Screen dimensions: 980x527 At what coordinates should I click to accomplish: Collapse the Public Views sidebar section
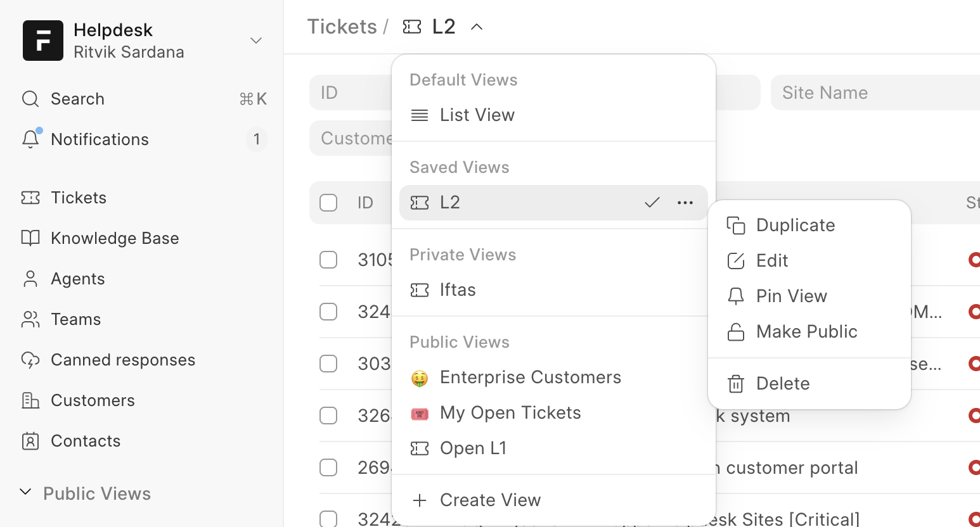[25, 493]
